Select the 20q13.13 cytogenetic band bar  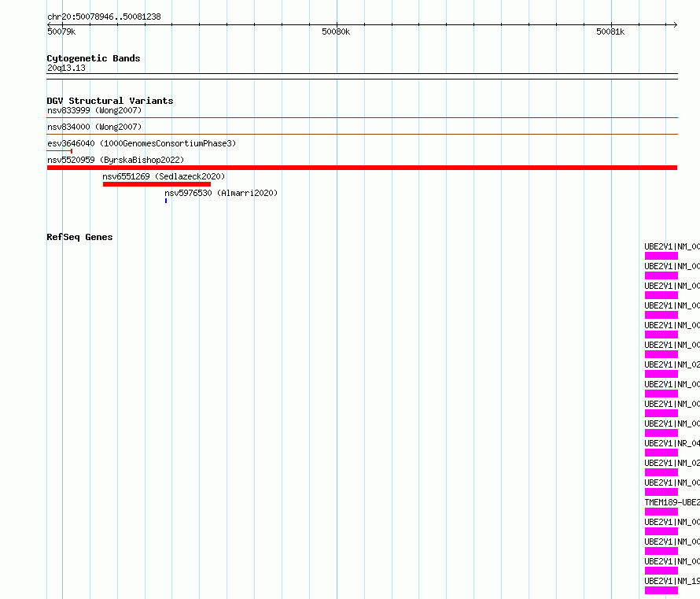[x=362, y=76]
